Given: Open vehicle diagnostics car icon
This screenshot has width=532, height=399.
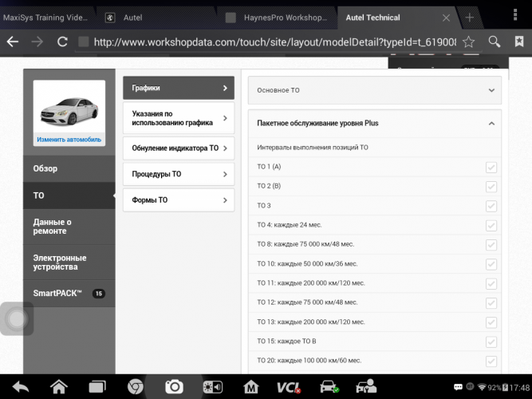Looking at the screenshot, I should 329,387.
